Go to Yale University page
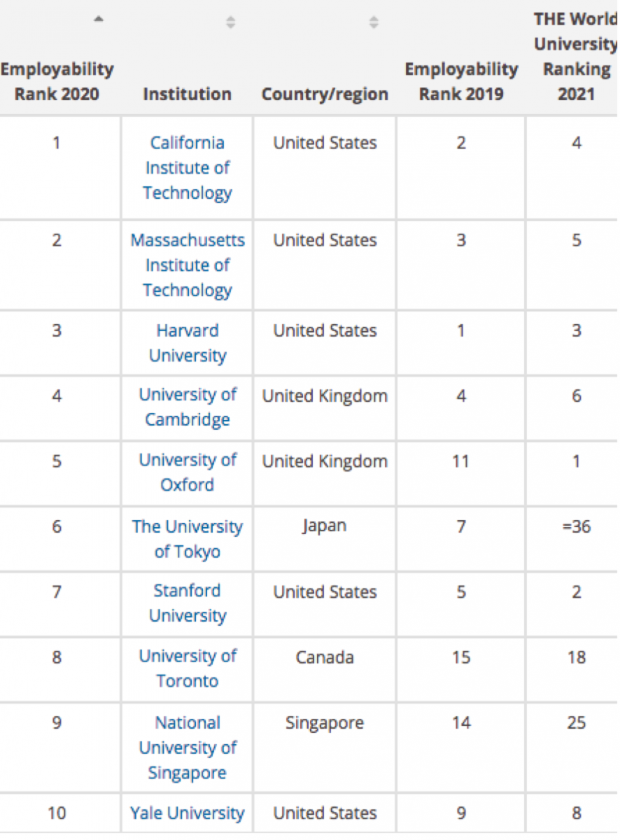The height and width of the screenshot is (840, 620). tap(188, 813)
